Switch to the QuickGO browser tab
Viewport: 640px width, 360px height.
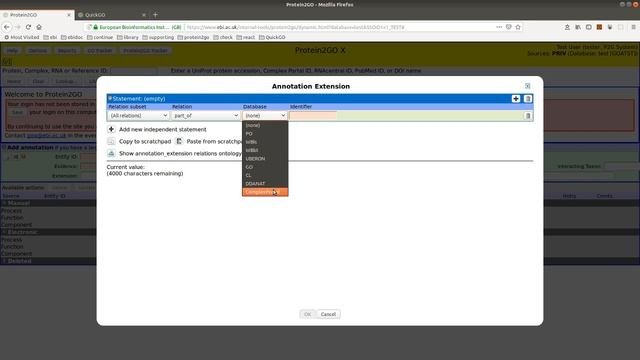click(x=111, y=15)
